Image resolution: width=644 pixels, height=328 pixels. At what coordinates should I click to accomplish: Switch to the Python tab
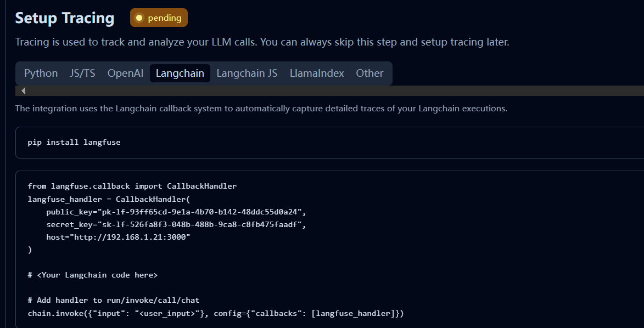click(41, 73)
